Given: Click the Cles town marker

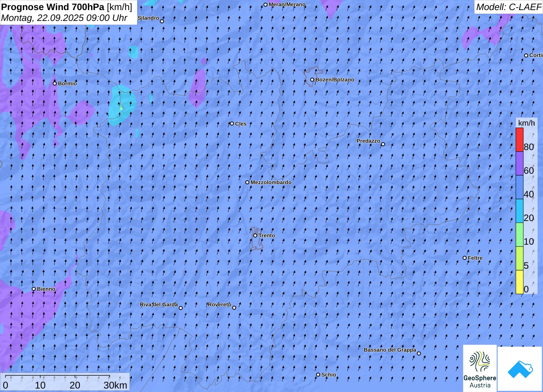Looking at the screenshot, I should pyautogui.click(x=232, y=124).
